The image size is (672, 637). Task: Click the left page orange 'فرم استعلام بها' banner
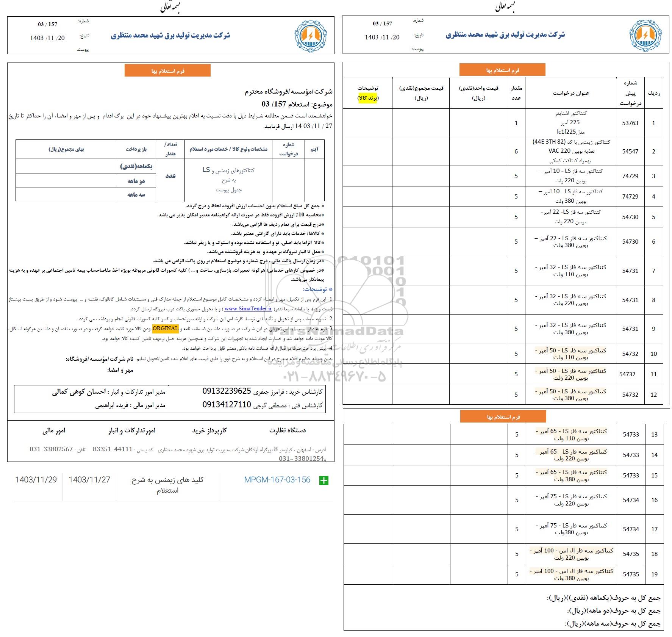167,71
